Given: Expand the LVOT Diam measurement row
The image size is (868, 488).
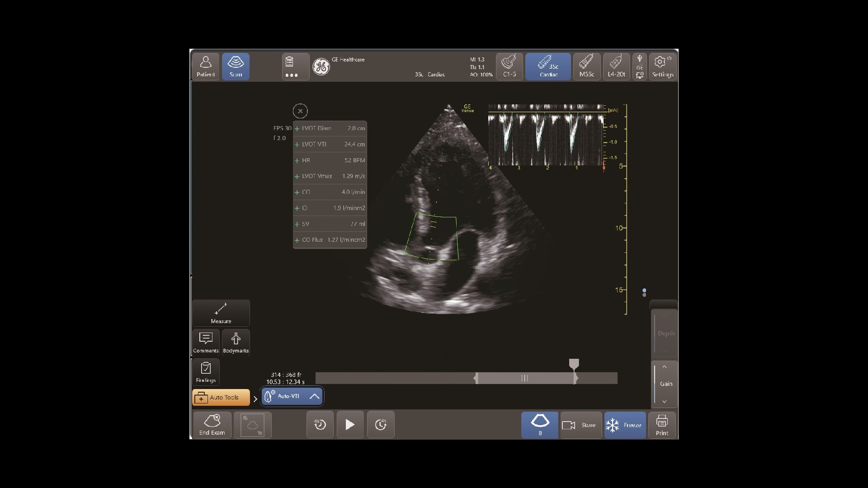Looking at the screenshot, I should [x=330, y=128].
